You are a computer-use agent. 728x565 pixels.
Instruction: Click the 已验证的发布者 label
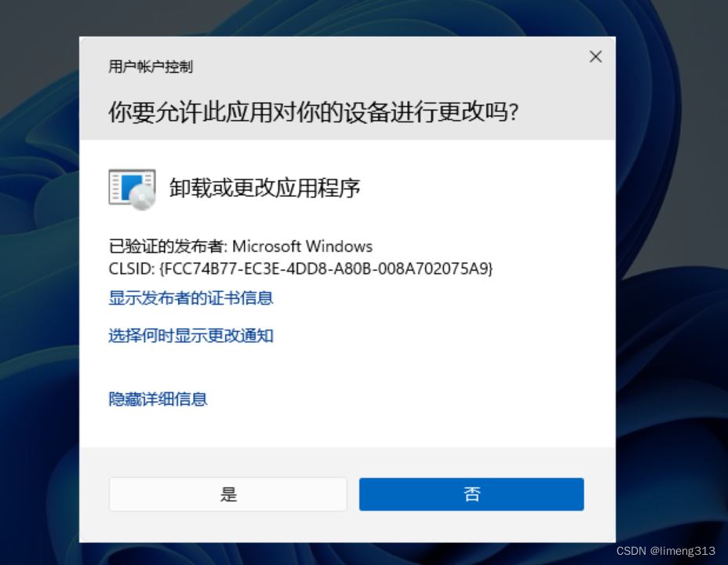[x=168, y=246]
